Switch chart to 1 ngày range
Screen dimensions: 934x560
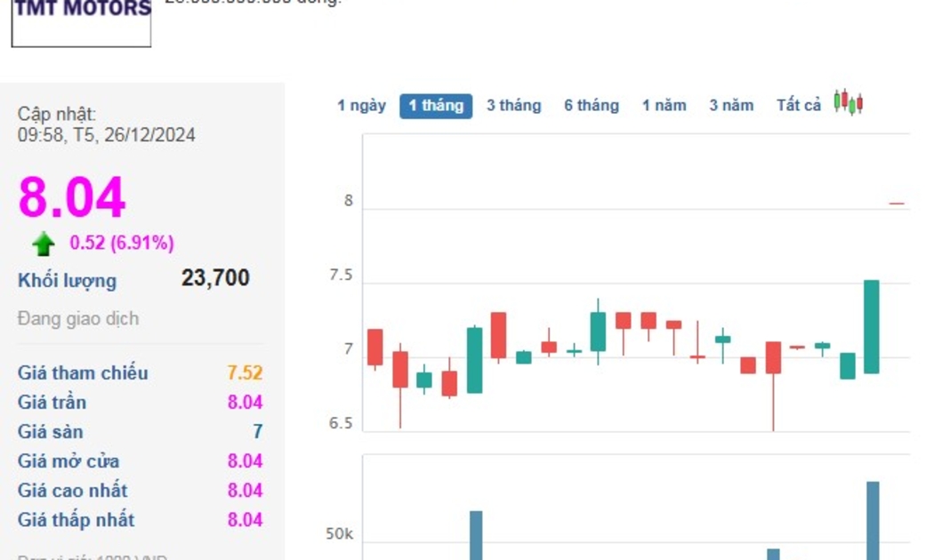361,106
